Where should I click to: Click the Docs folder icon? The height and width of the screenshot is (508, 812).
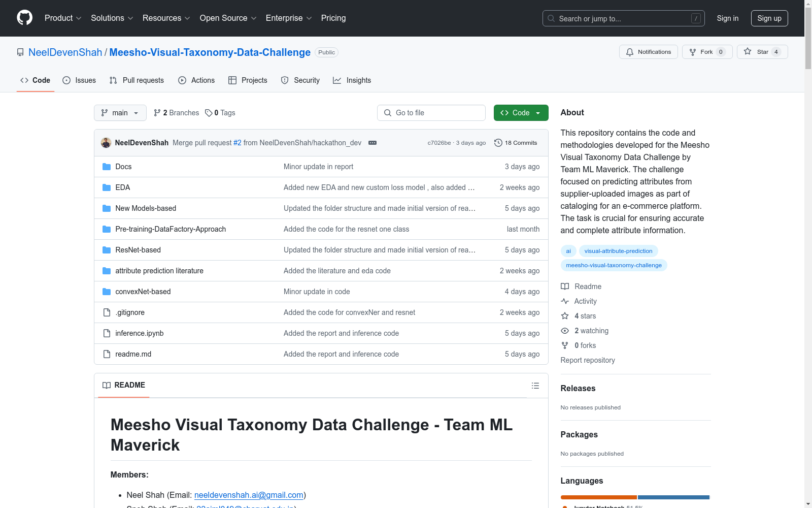click(x=107, y=167)
